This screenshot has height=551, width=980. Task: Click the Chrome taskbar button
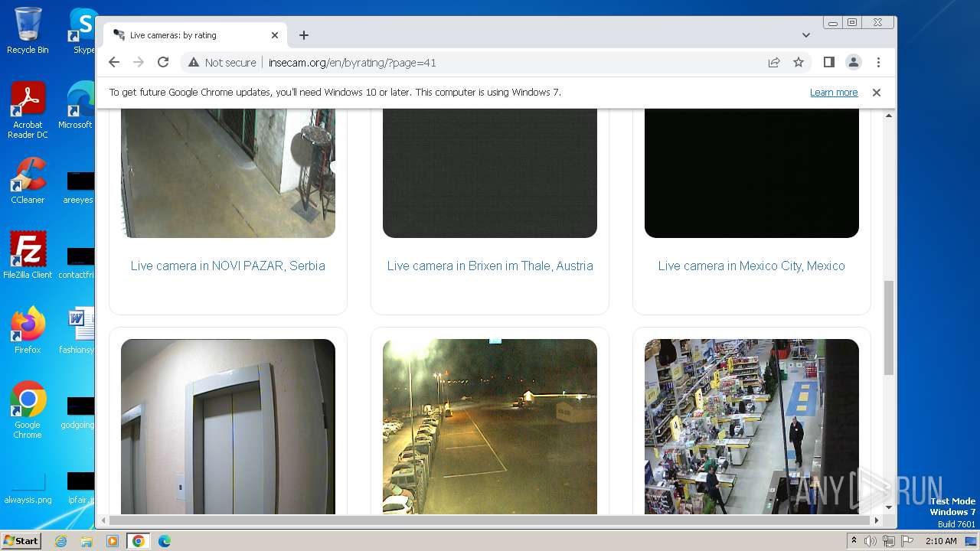coord(139,541)
